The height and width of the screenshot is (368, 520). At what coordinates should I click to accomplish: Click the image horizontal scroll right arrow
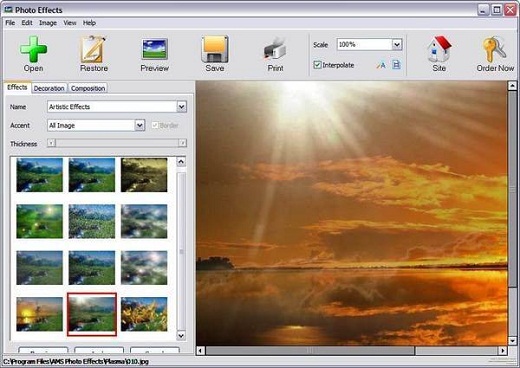(503, 351)
